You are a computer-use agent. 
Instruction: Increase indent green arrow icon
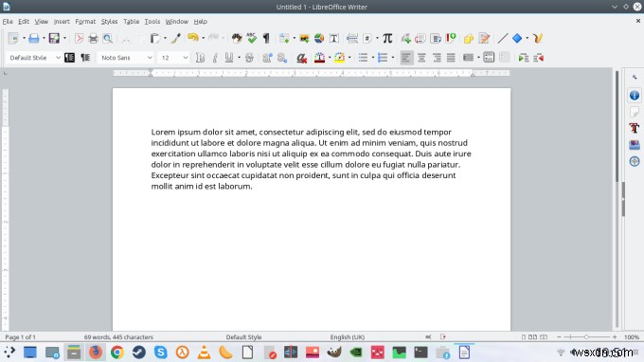point(523,58)
